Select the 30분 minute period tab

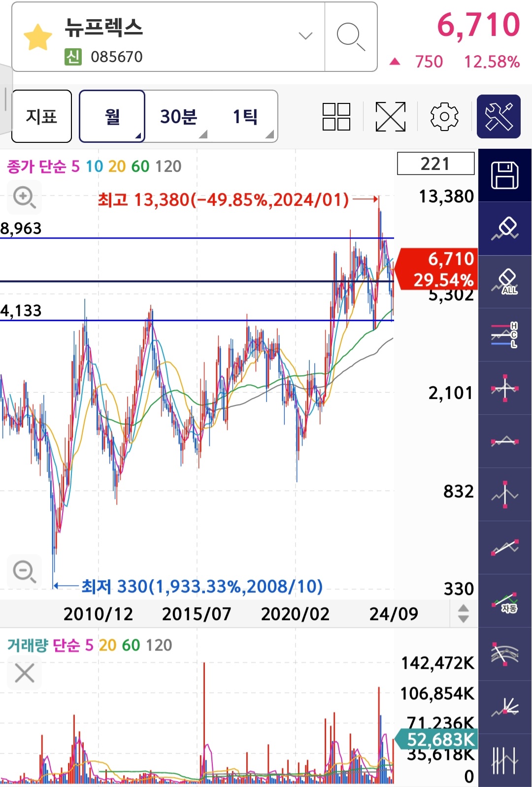coord(179,117)
